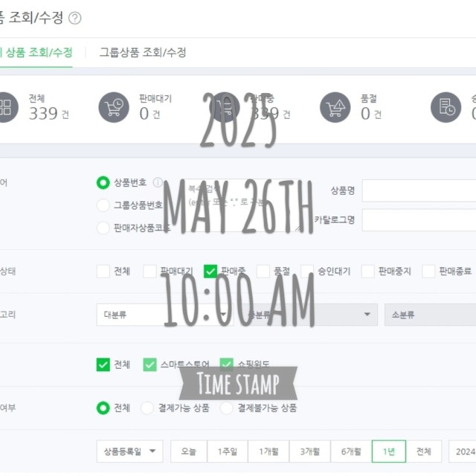The width and height of the screenshot is (476, 476).
Task: Click the info icon beside 상품번호
Action: [x=158, y=182]
